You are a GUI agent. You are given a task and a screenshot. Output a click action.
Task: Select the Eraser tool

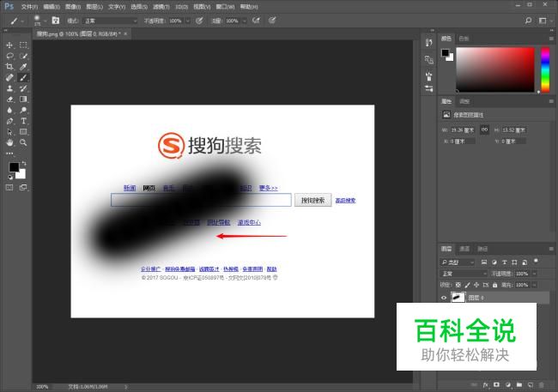click(9, 100)
